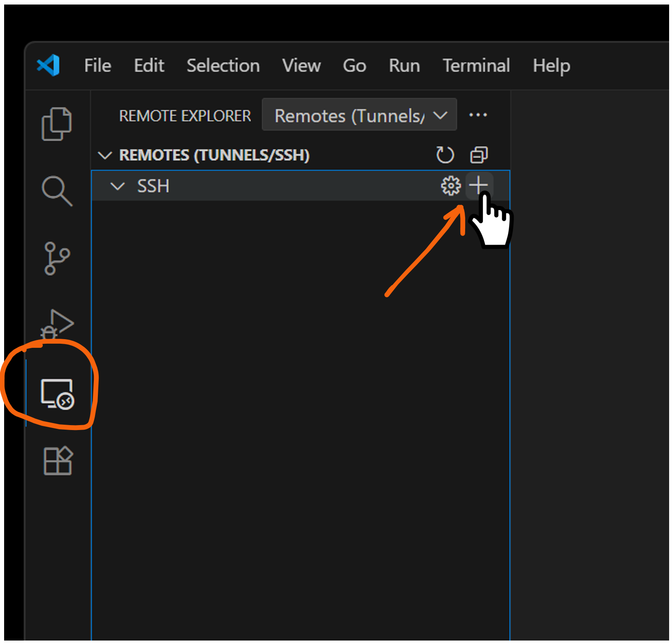Screen dimensions: 672x643
Task: Select the Search icon in the activity bar
Action: tap(56, 190)
